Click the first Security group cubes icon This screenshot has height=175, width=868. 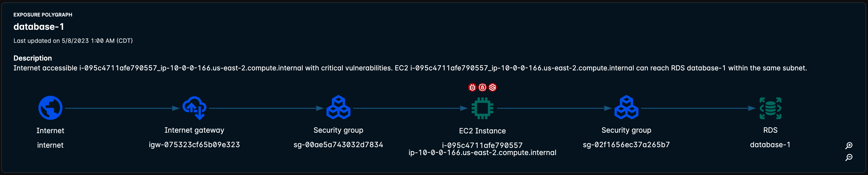point(338,108)
